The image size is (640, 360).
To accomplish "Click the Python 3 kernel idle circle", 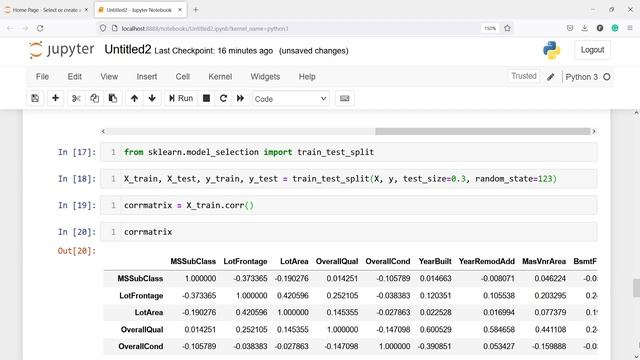I will 607,77.
